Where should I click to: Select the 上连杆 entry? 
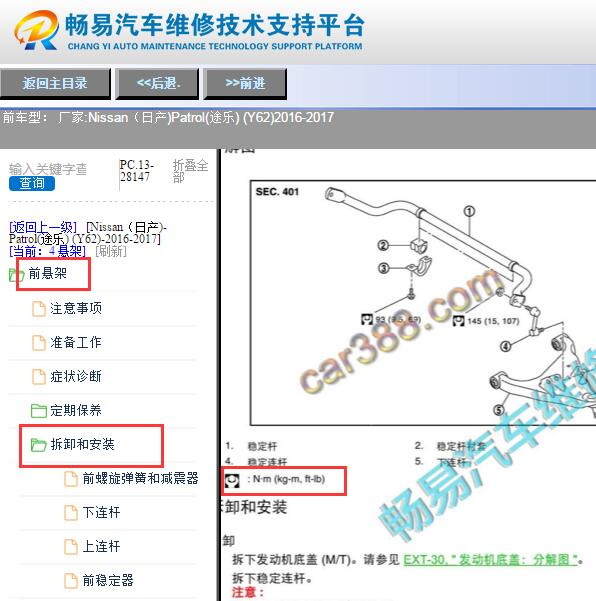click(x=101, y=546)
